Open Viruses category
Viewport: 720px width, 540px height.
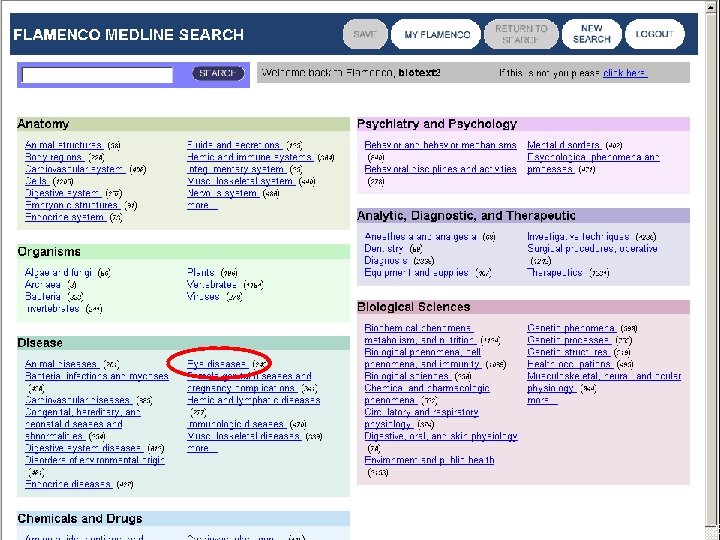[203, 296]
